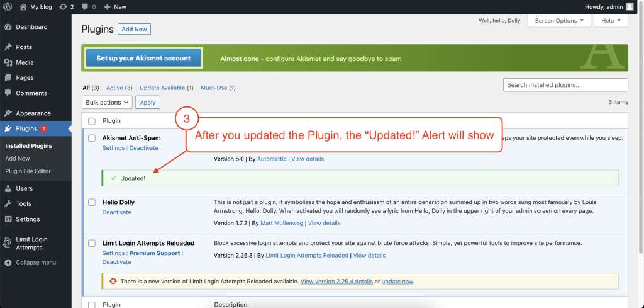Open the Dashboard icon in sidebar
The image size is (644, 308).
tap(8, 27)
